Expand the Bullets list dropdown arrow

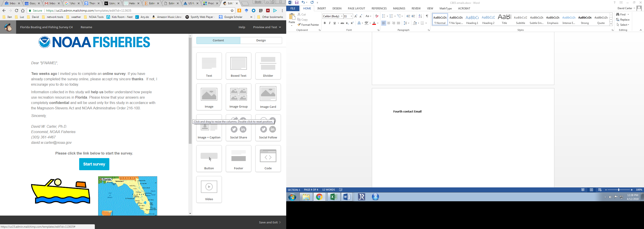[x=387, y=16]
